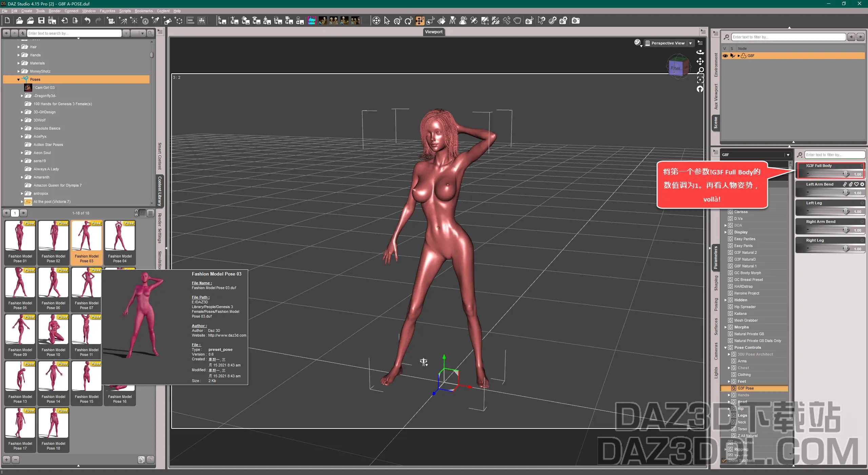Click the add plus button below thumbnails
Image resolution: width=868 pixels, height=475 pixels.
[x=6, y=460]
